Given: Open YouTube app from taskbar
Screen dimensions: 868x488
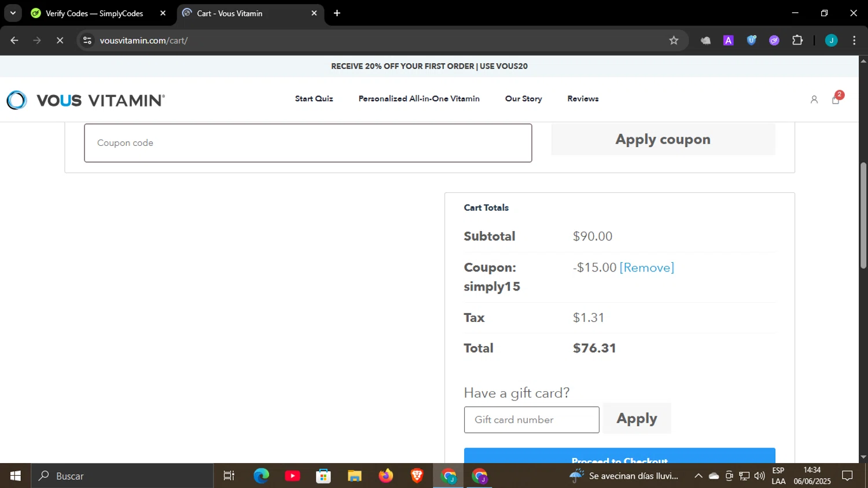Looking at the screenshot, I should click(x=292, y=476).
